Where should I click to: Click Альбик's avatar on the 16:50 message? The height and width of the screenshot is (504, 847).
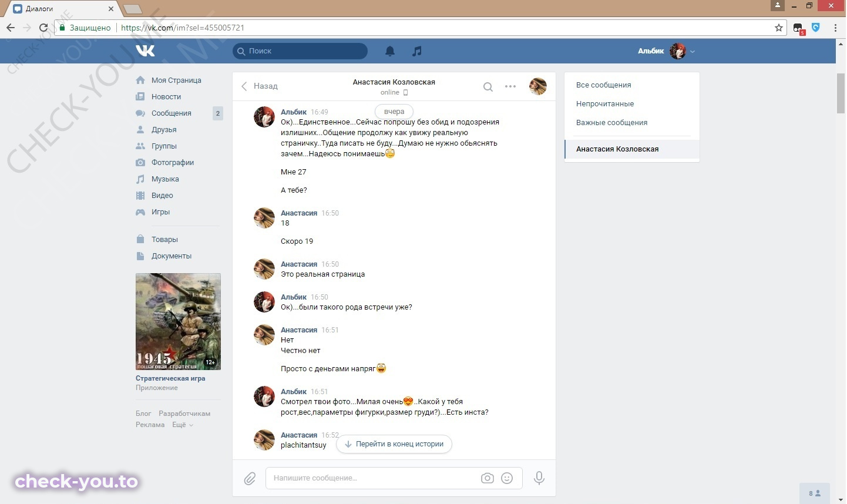pyautogui.click(x=264, y=302)
